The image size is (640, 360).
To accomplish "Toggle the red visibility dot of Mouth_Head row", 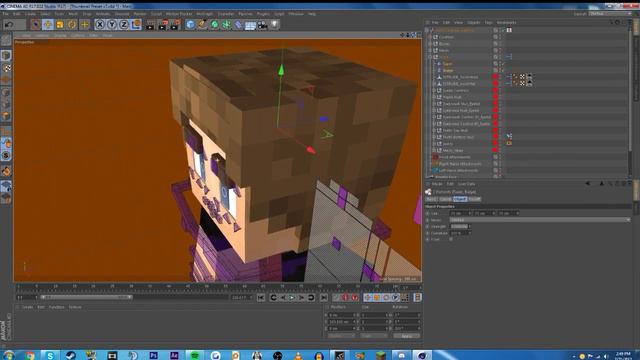I will 496,150.
